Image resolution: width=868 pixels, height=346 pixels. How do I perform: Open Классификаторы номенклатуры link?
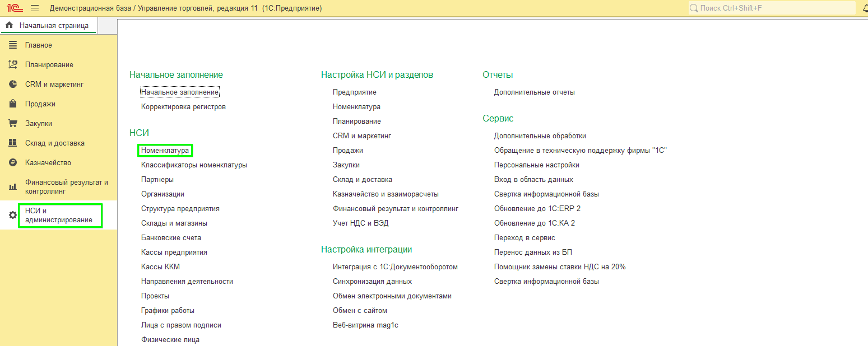[x=194, y=165]
